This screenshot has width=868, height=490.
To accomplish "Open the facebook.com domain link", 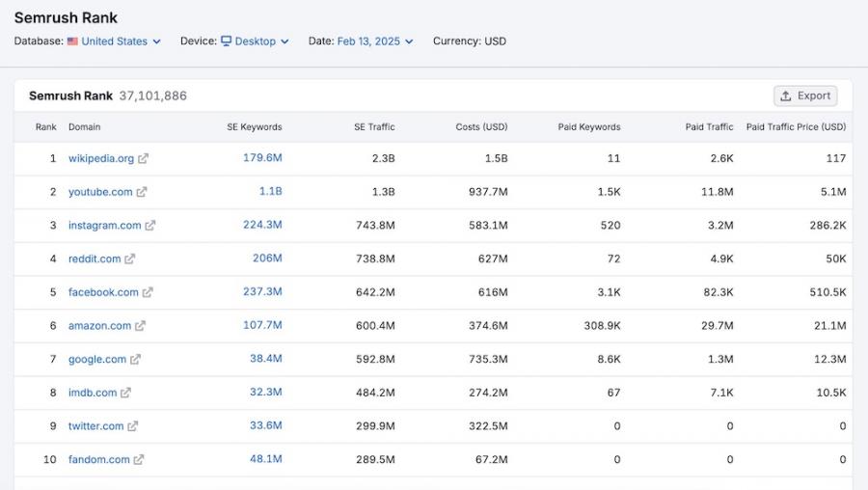I will coord(103,292).
